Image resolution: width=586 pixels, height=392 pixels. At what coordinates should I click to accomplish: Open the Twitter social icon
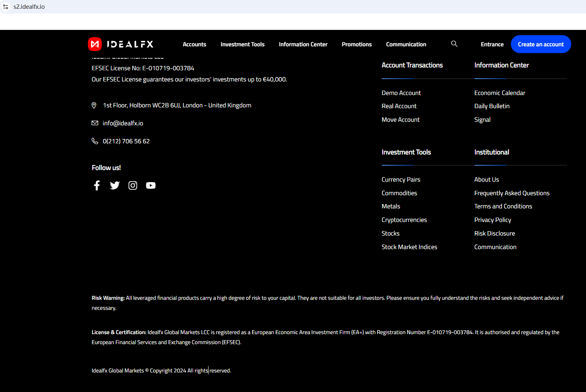(x=115, y=185)
